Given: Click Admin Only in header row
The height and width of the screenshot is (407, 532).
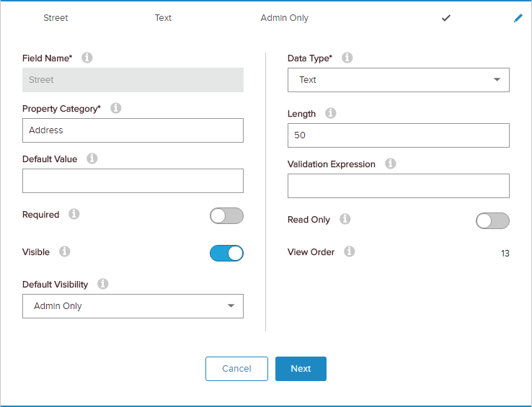Looking at the screenshot, I should (x=284, y=18).
